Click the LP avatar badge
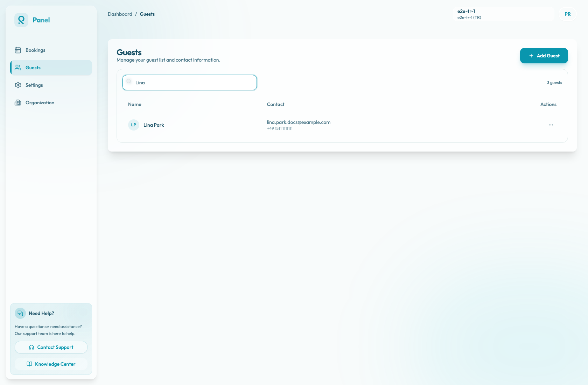 coord(134,125)
